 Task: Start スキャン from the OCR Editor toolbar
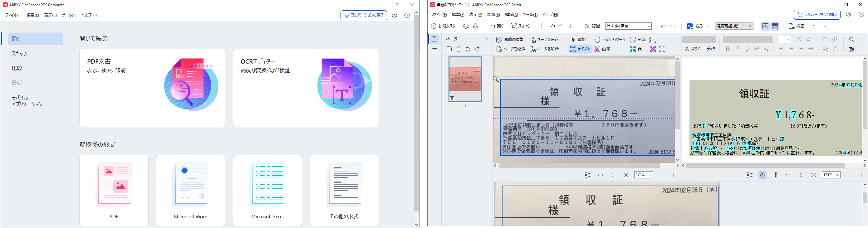point(521,26)
